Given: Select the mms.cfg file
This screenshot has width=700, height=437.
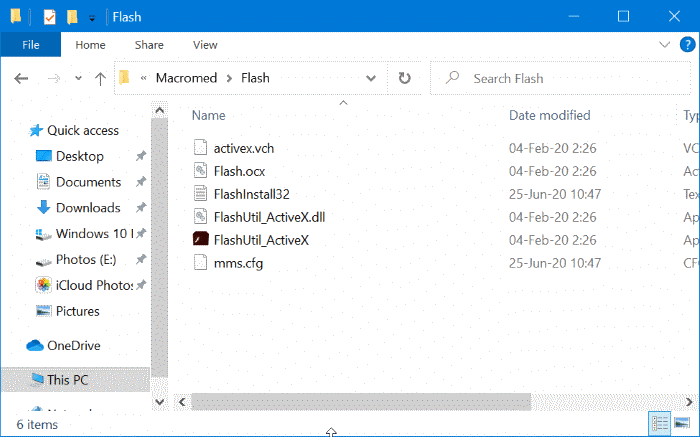Looking at the screenshot, I should pyautogui.click(x=238, y=263).
